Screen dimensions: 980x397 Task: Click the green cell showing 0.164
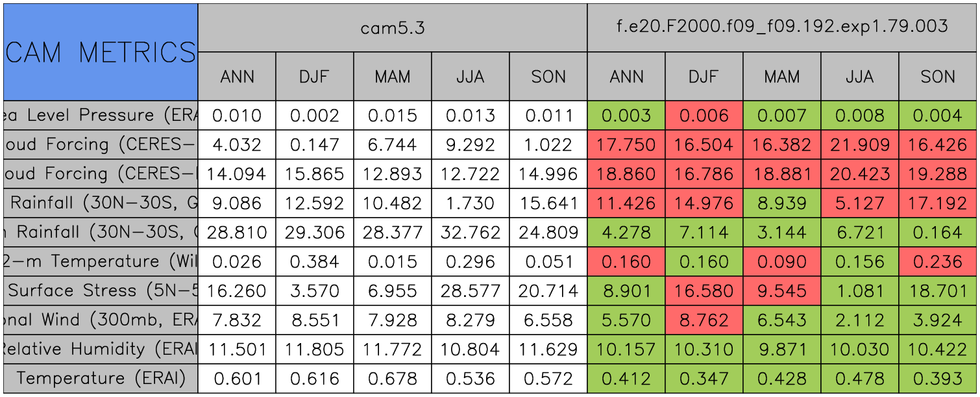tap(938, 233)
